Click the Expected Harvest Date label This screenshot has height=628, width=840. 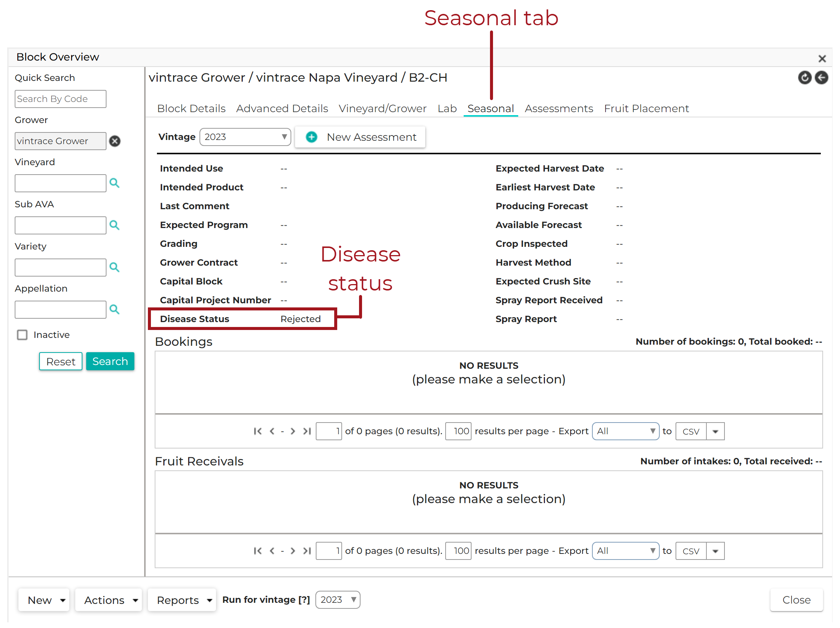coord(549,169)
